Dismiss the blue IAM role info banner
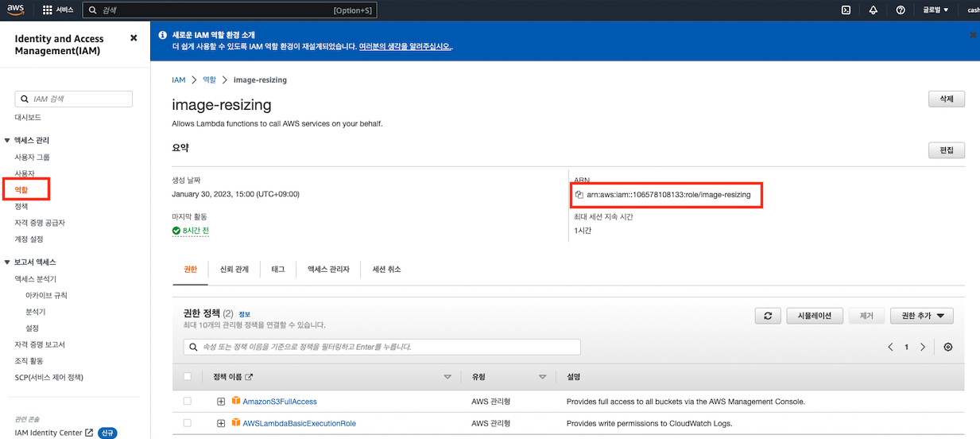 pyautogui.click(x=973, y=35)
